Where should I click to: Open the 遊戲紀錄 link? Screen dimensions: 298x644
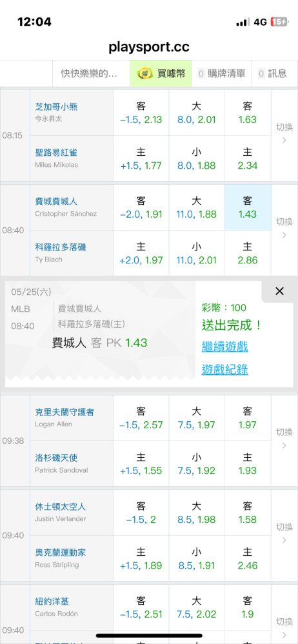[224, 370]
